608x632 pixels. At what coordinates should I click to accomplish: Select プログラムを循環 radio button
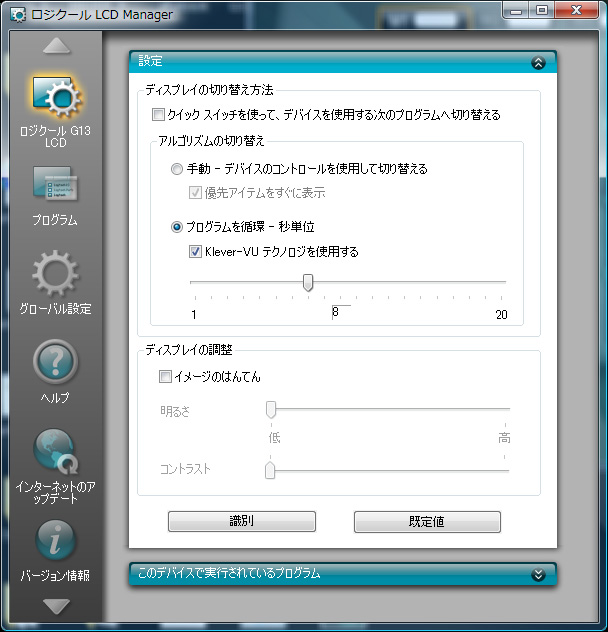click(x=178, y=227)
